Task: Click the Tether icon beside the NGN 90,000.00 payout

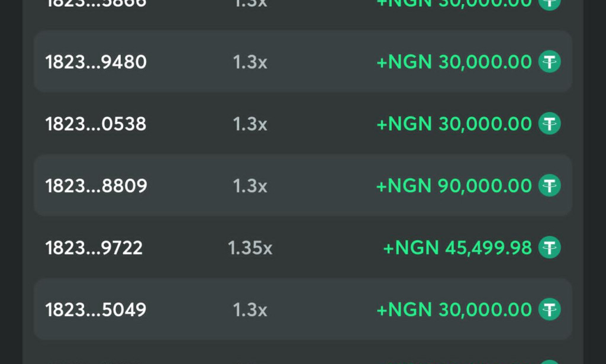Action: coord(549,186)
